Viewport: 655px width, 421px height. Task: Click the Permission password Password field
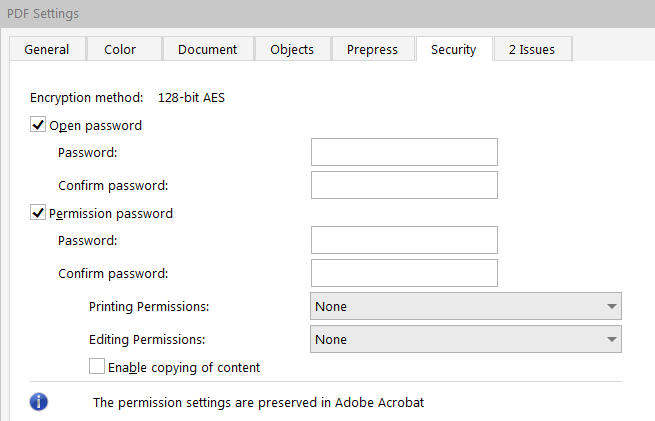pos(404,240)
